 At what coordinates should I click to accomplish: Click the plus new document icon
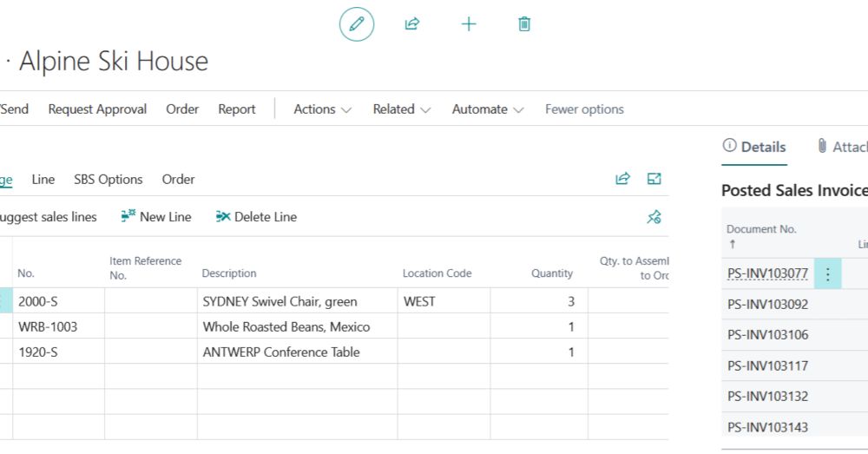tap(469, 23)
